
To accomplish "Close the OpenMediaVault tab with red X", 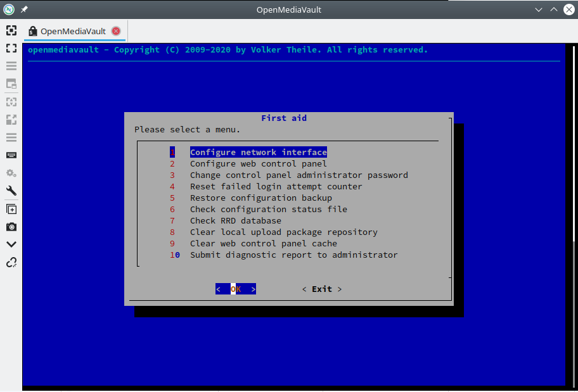I will pyautogui.click(x=116, y=31).
